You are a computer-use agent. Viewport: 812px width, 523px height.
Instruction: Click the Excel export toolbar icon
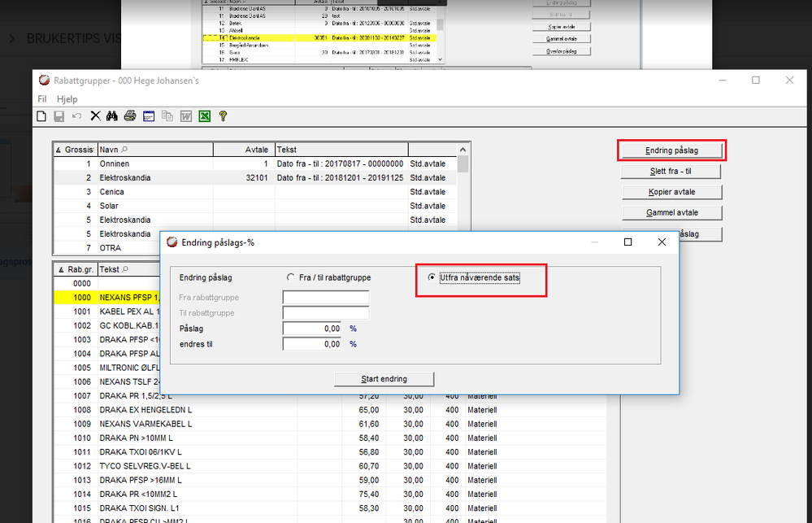pos(205,116)
